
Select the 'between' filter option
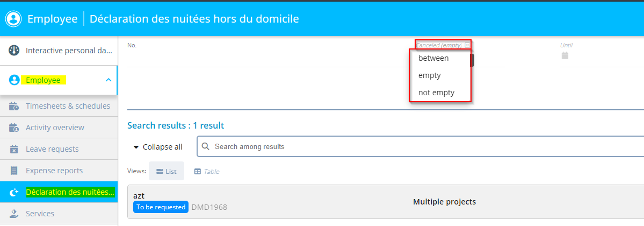(x=433, y=58)
